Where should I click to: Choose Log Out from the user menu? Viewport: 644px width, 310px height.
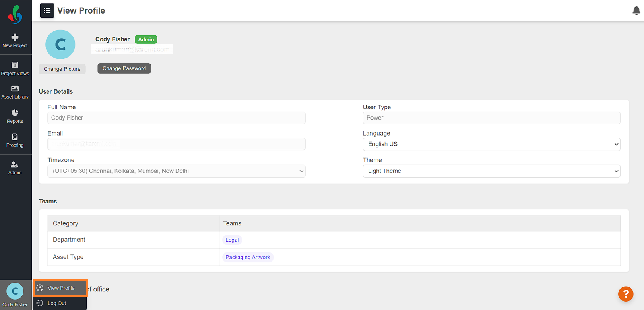(x=60, y=303)
